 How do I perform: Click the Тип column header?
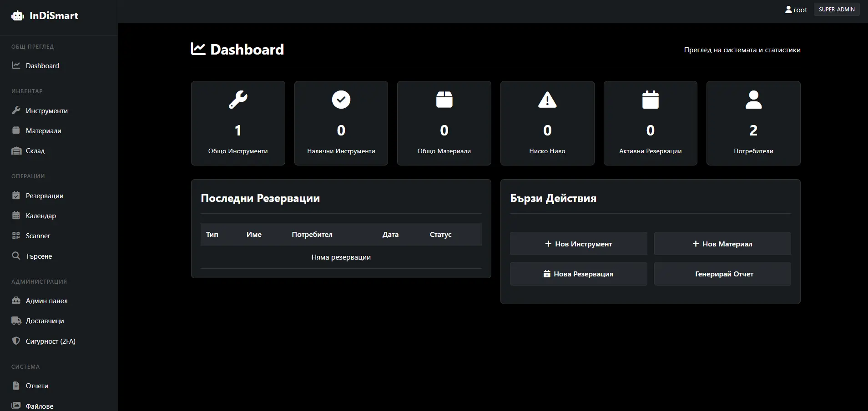tap(212, 234)
